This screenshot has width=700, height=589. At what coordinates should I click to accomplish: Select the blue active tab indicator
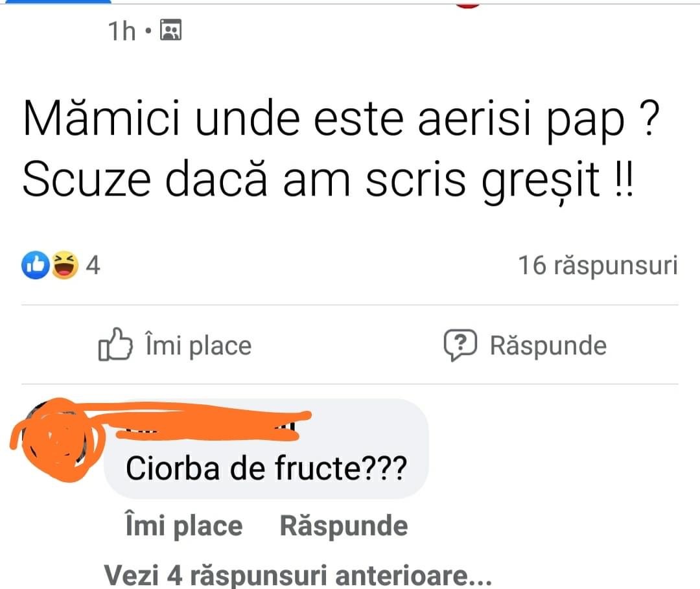(x=55, y=2)
